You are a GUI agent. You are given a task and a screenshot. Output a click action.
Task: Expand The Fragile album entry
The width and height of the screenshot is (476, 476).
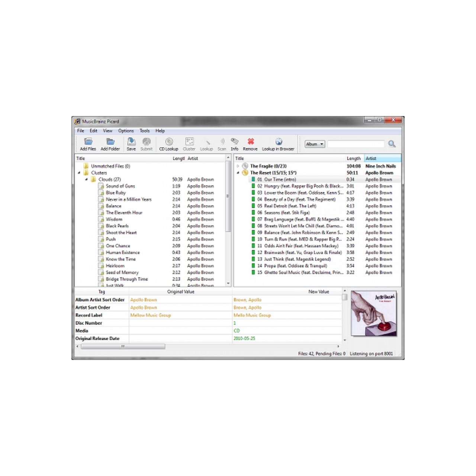coord(238,166)
